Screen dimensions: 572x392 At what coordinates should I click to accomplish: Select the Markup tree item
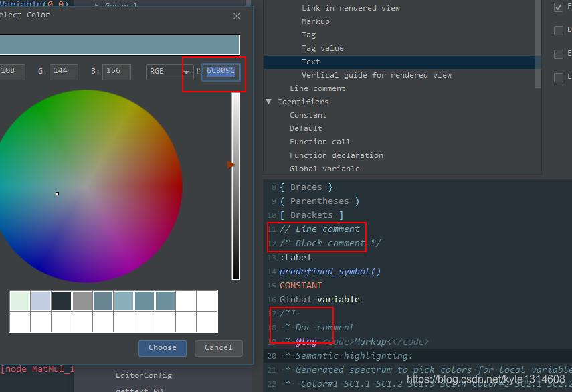click(x=316, y=21)
